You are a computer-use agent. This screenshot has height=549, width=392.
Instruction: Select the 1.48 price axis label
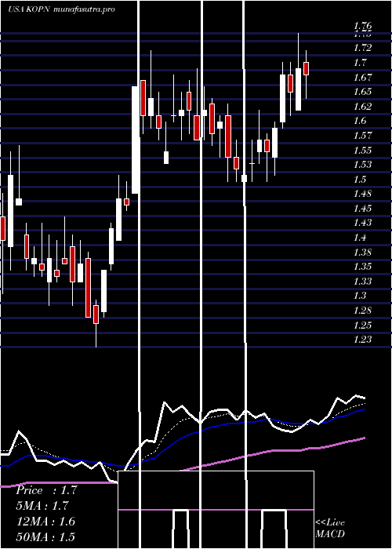tap(362, 194)
